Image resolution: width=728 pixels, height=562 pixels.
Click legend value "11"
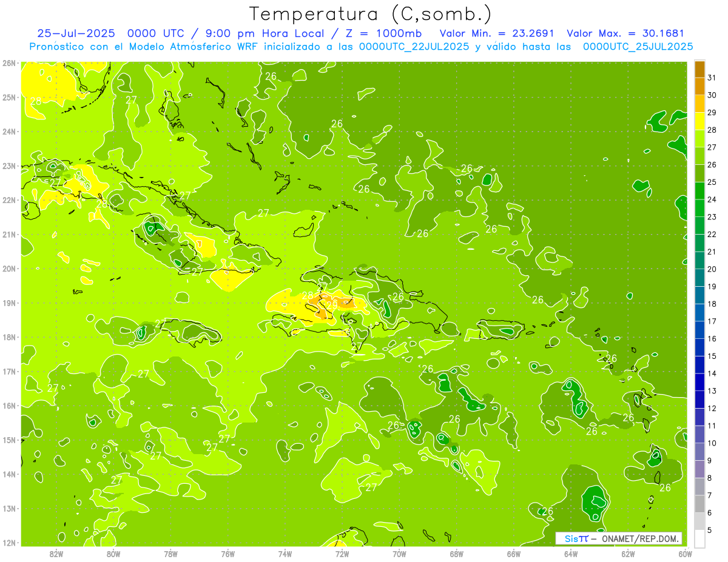click(712, 426)
